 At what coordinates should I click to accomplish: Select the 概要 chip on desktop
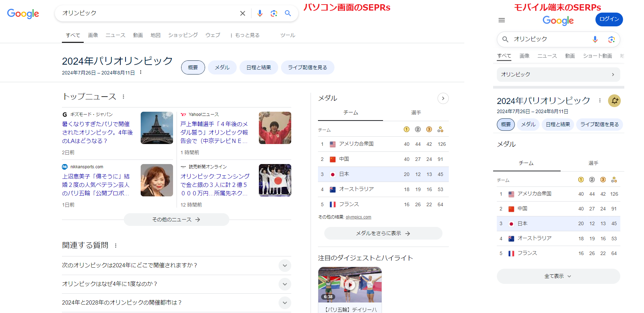193,67
